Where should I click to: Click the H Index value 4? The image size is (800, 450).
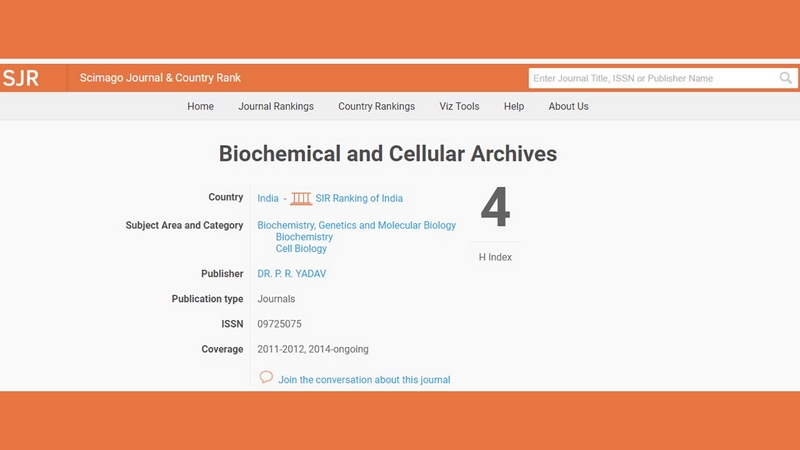click(x=495, y=207)
